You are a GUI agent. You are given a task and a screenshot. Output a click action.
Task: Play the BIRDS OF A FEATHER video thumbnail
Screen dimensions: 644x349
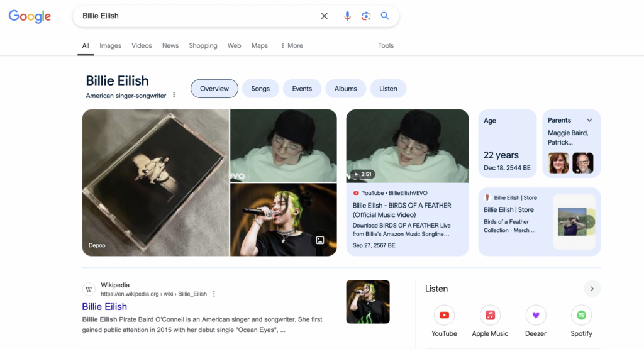pyautogui.click(x=407, y=146)
